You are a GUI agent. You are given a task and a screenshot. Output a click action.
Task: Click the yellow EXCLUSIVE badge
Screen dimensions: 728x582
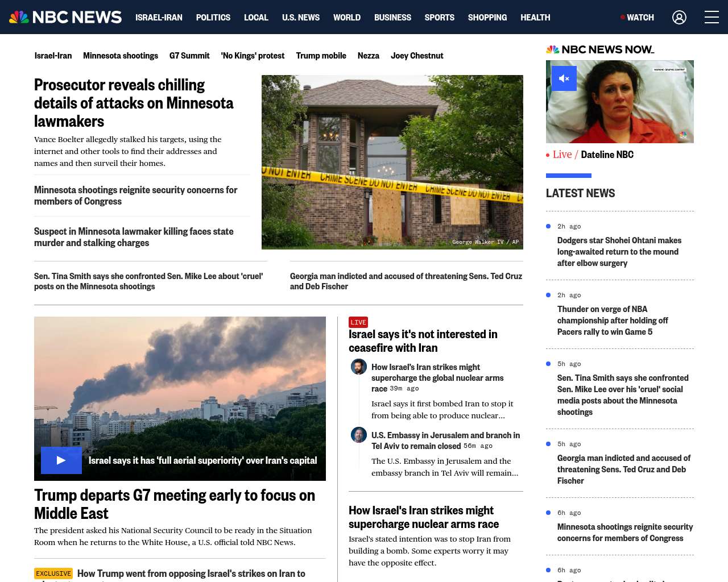coord(53,573)
